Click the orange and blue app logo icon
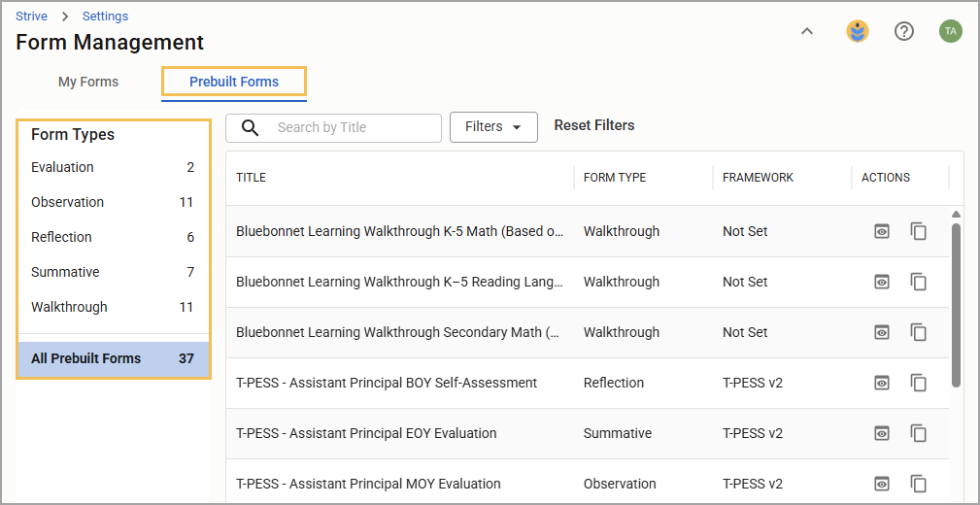 click(x=858, y=31)
